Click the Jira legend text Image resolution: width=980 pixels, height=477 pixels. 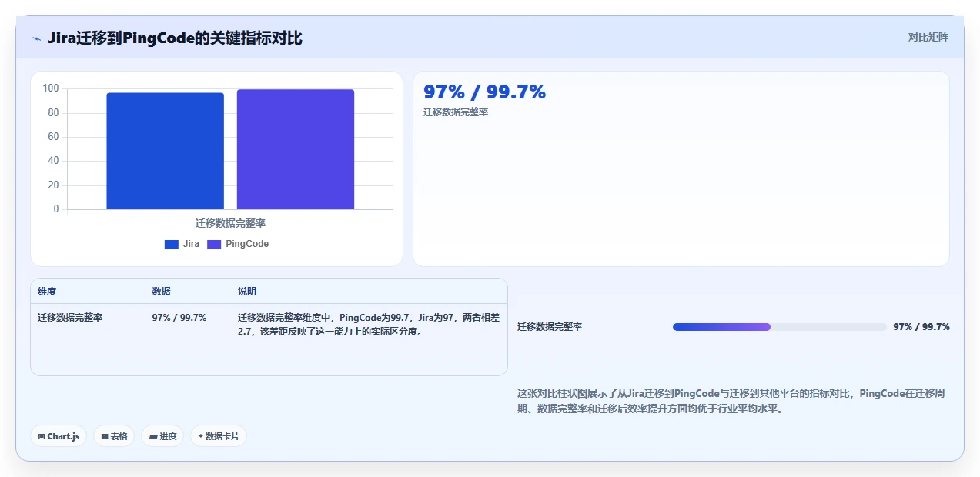191,244
